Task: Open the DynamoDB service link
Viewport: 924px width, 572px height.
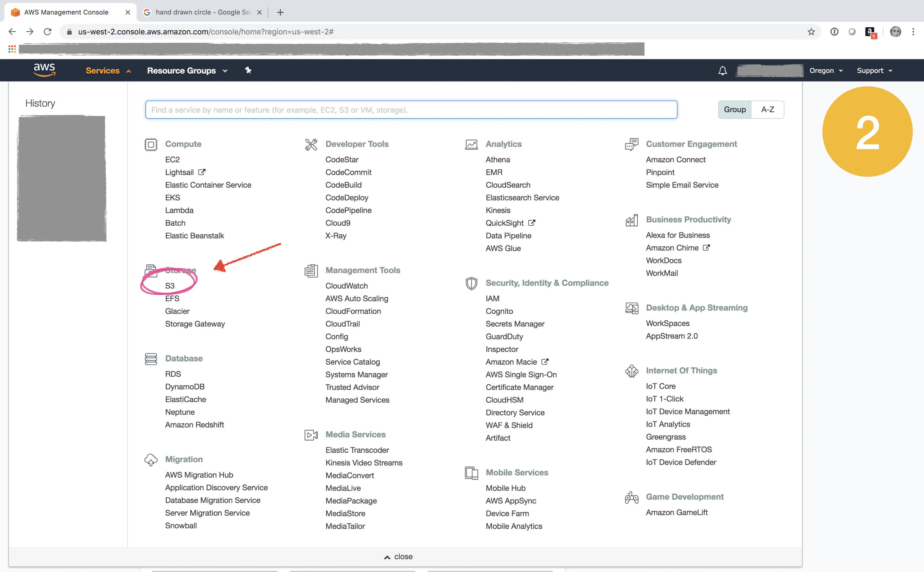Action: (x=184, y=387)
